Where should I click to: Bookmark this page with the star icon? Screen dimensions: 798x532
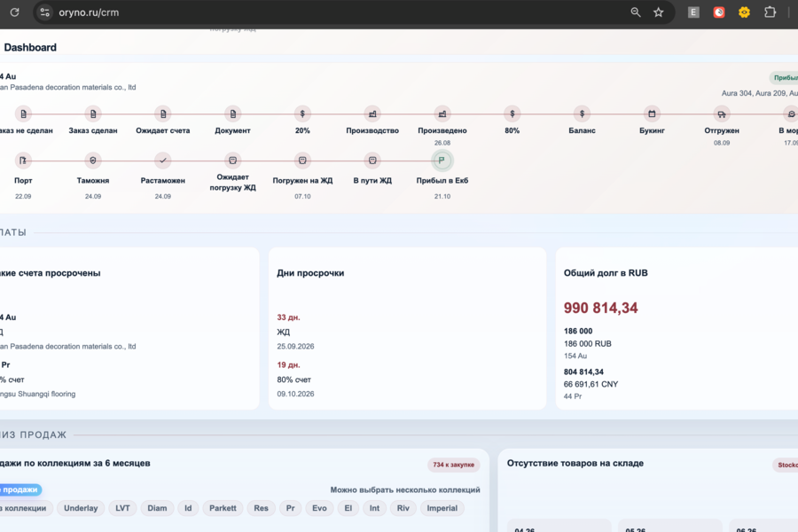(659, 12)
